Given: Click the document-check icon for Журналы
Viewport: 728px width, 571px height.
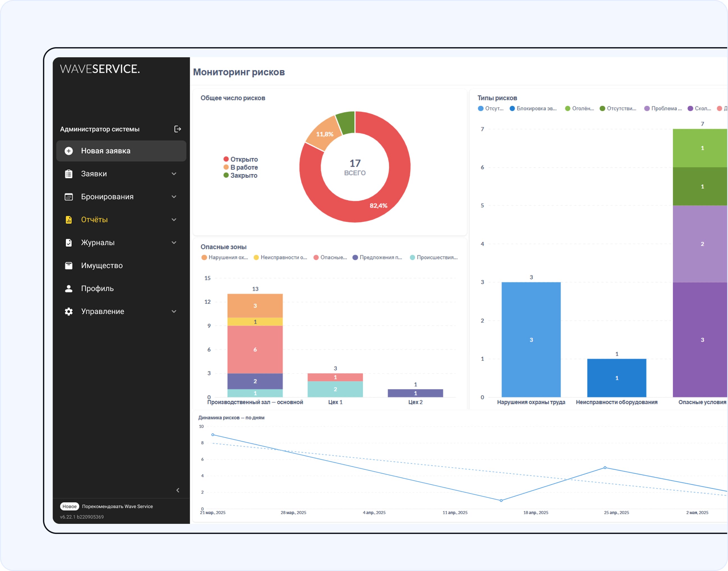Looking at the screenshot, I should pyautogui.click(x=69, y=243).
